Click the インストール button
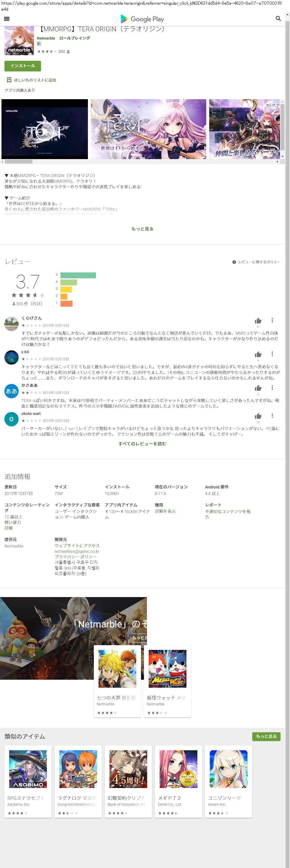Screen dimensions: 290x868 22,66
